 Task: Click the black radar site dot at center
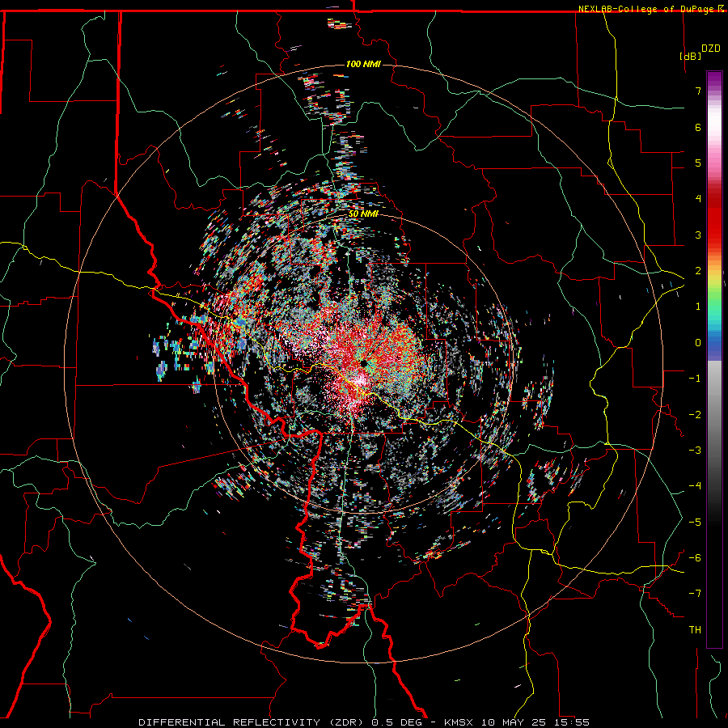click(363, 363)
